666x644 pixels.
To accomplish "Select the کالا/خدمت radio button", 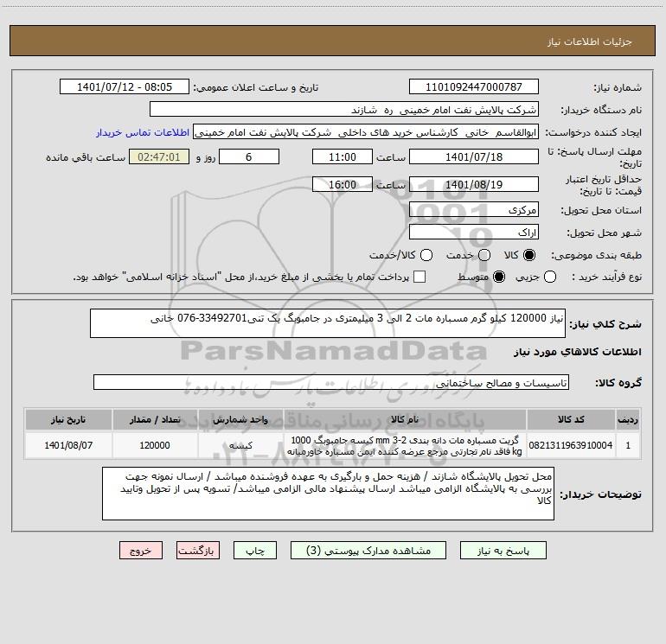I will pyautogui.click(x=426, y=255).
